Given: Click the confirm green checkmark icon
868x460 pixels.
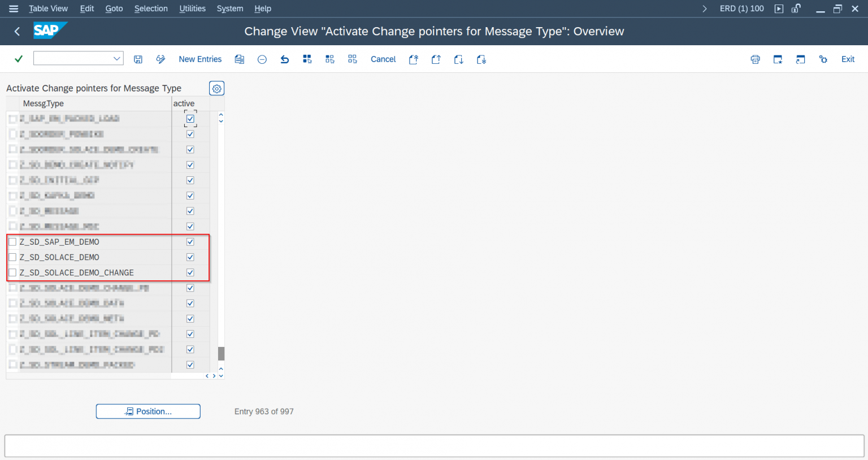Looking at the screenshot, I should [19, 58].
